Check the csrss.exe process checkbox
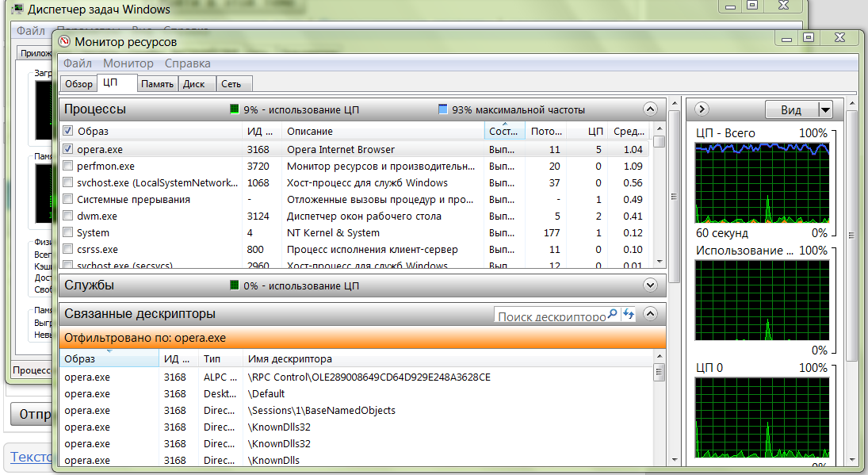The height and width of the screenshot is (475, 868). 68,248
